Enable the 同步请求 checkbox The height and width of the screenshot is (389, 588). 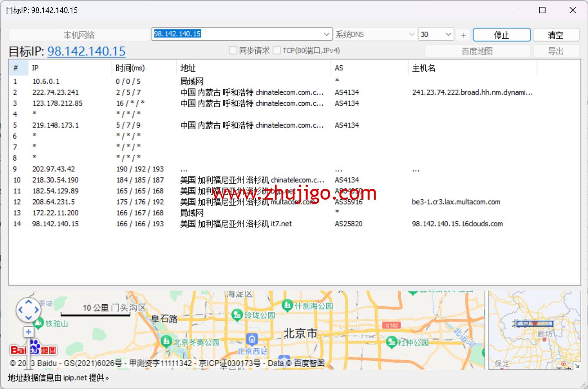point(233,51)
